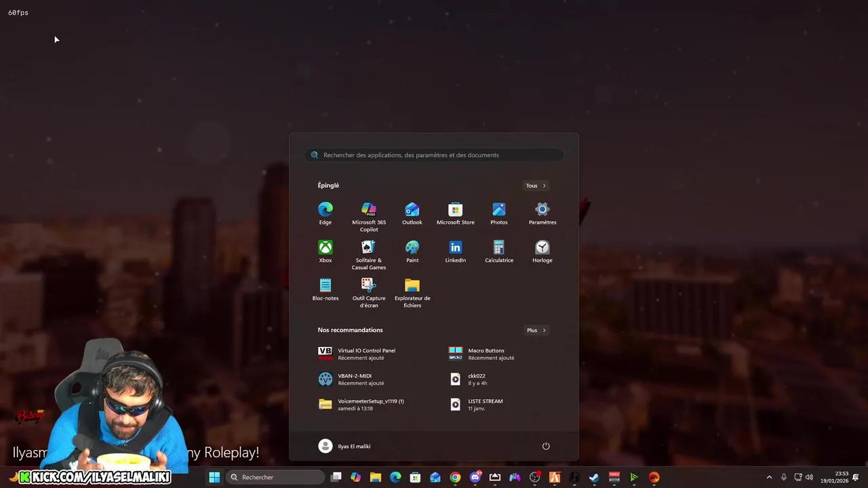Open Steam from the taskbar
Screen dimensions: 868x488
(594, 477)
